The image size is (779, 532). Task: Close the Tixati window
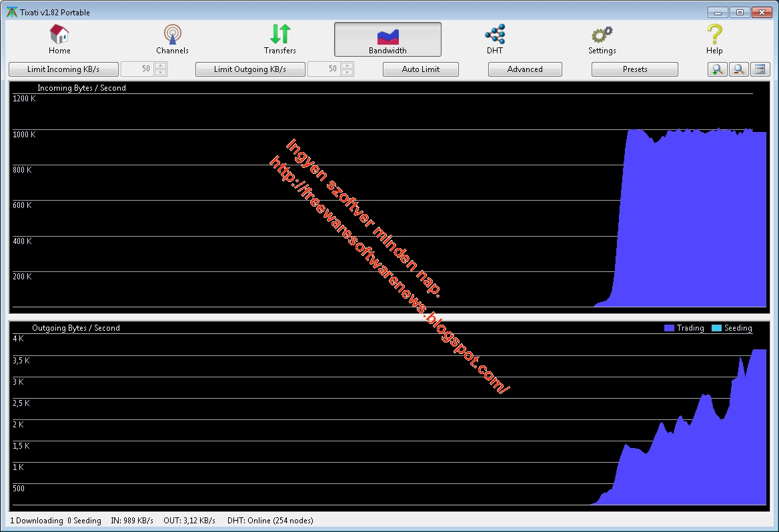tap(762, 12)
